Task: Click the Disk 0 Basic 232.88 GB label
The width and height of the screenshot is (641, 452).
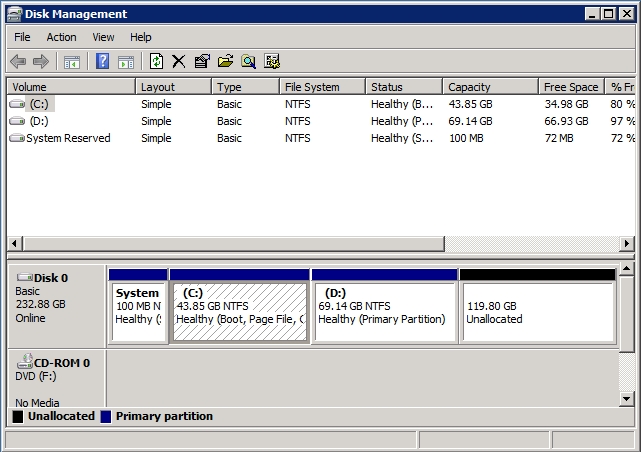Action: 56,306
